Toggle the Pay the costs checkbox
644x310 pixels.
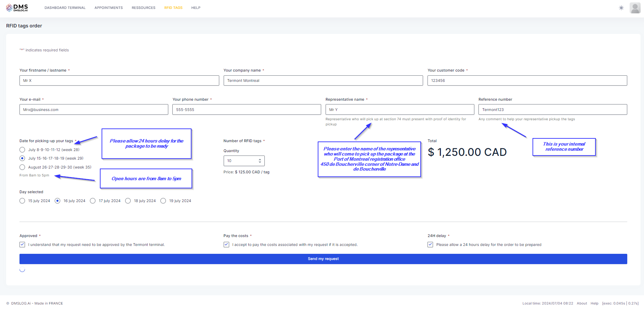click(226, 245)
